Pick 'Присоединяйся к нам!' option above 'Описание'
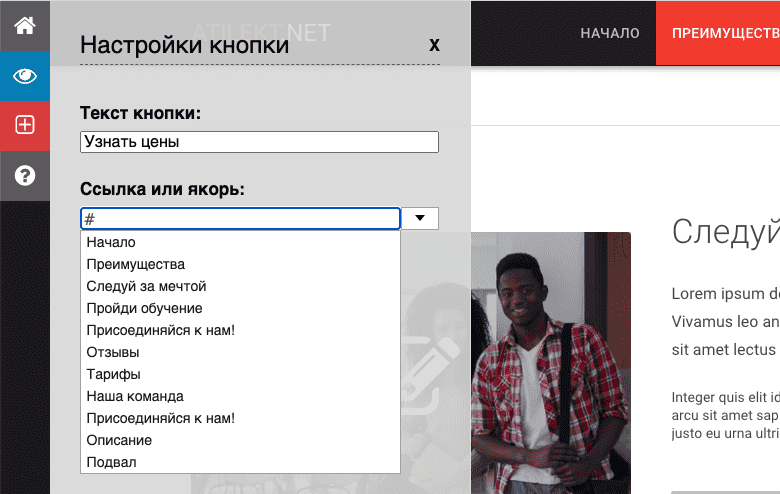Screen dimensions: 780x494 [x=240, y=418]
